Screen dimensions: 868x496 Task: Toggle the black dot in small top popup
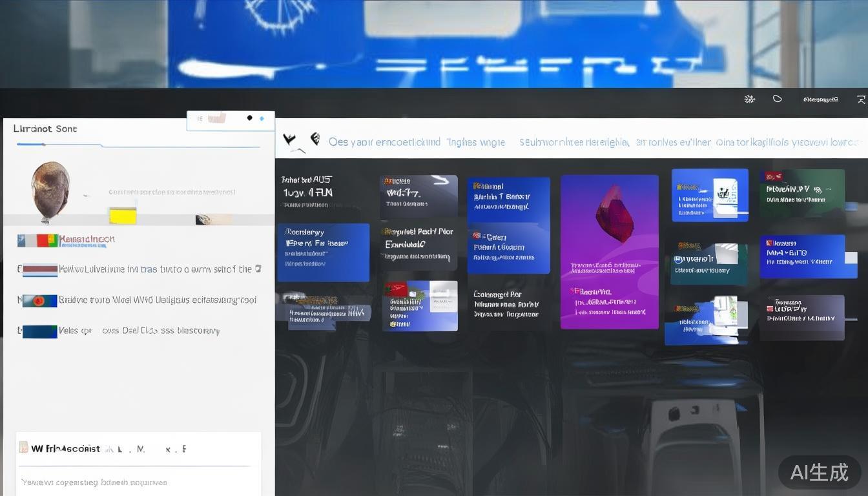coord(249,118)
